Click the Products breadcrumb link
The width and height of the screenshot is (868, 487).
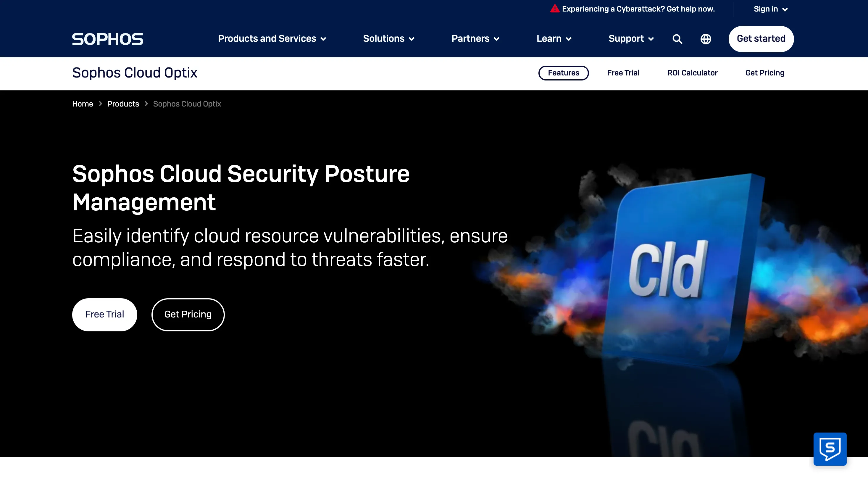tap(123, 104)
